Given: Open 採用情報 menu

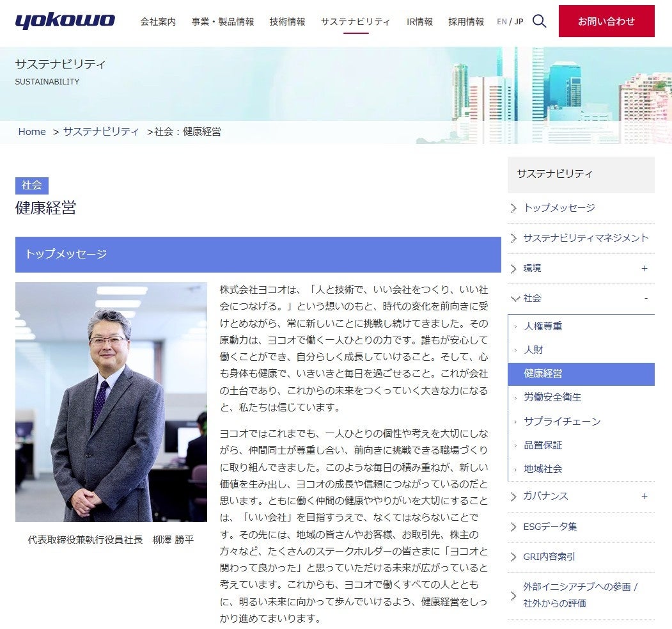Looking at the screenshot, I should [466, 22].
